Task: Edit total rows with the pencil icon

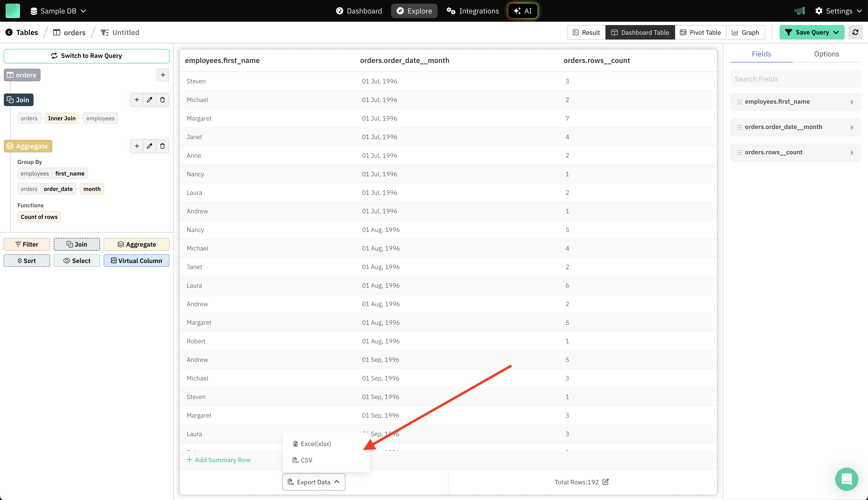Action: pyautogui.click(x=606, y=482)
